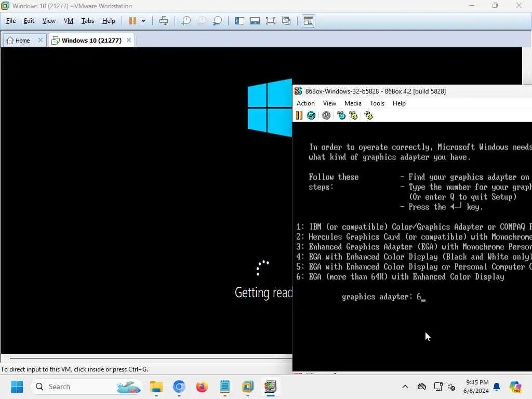The width and height of the screenshot is (532, 399).
Task: Enter VMware full screen mode
Action: [270, 21]
